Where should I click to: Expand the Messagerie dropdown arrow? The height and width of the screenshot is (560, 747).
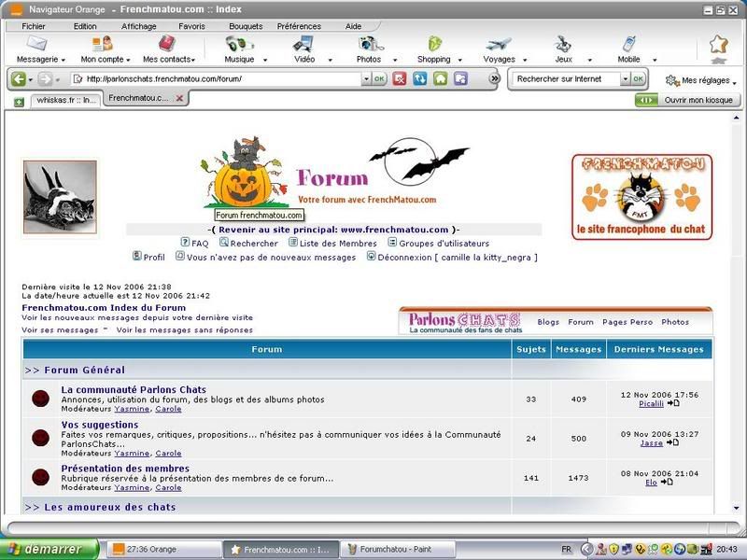(x=63, y=60)
